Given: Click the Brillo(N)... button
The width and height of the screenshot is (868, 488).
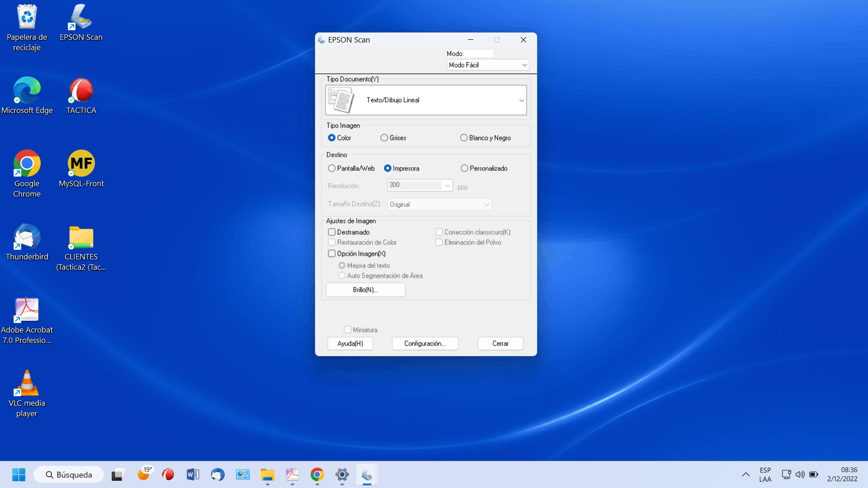Looking at the screenshot, I should tap(365, 290).
